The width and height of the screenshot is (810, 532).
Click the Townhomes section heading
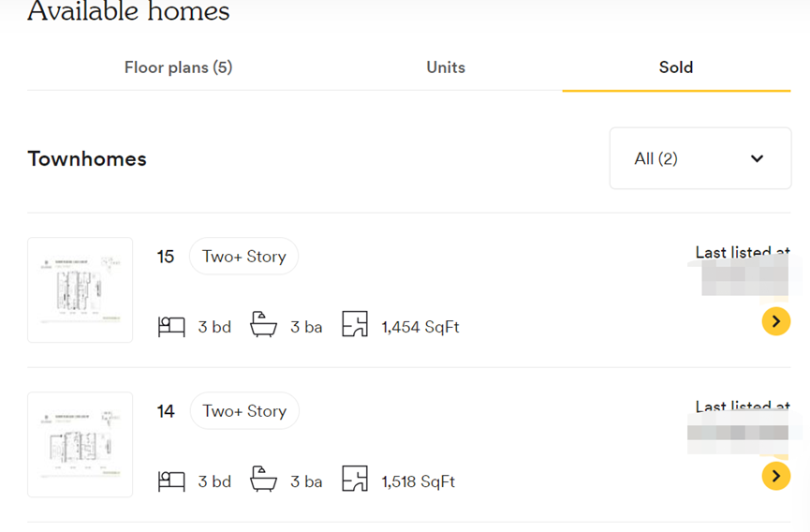[x=87, y=158]
